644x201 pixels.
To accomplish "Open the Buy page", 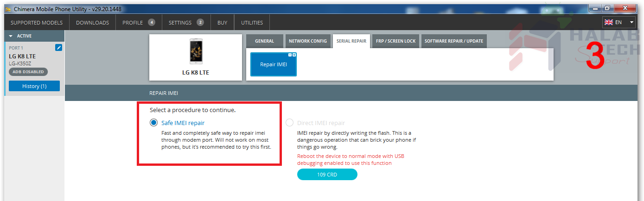I will 223,22.
